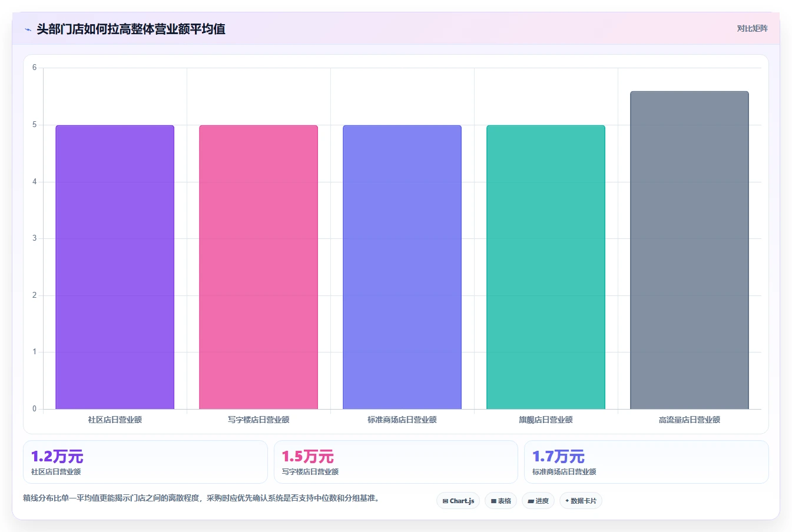Viewport: 792px width, 532px height.
Task: Click the 对比矩阵 label in header
Action: point(752,28)
